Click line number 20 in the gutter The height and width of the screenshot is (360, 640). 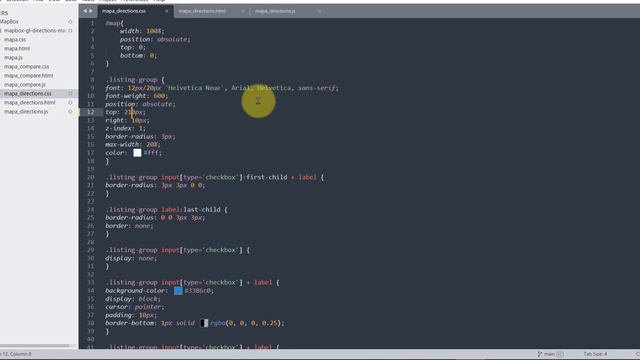tap(90, 177)
